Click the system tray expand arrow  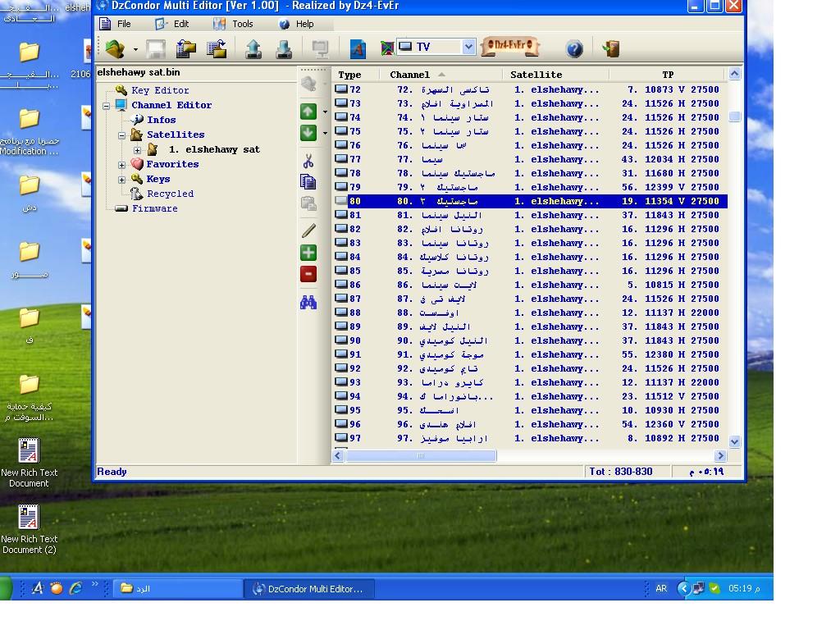[x=683, y=588]
